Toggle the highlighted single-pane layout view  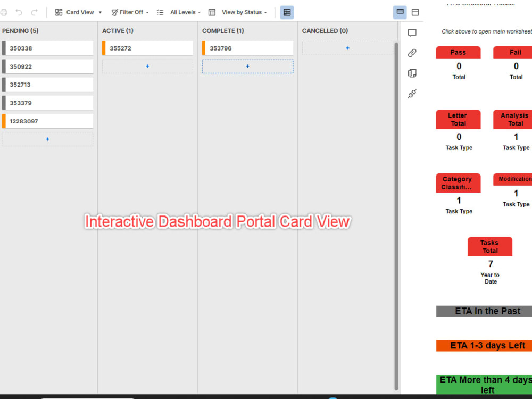click(x=400, y=12)
